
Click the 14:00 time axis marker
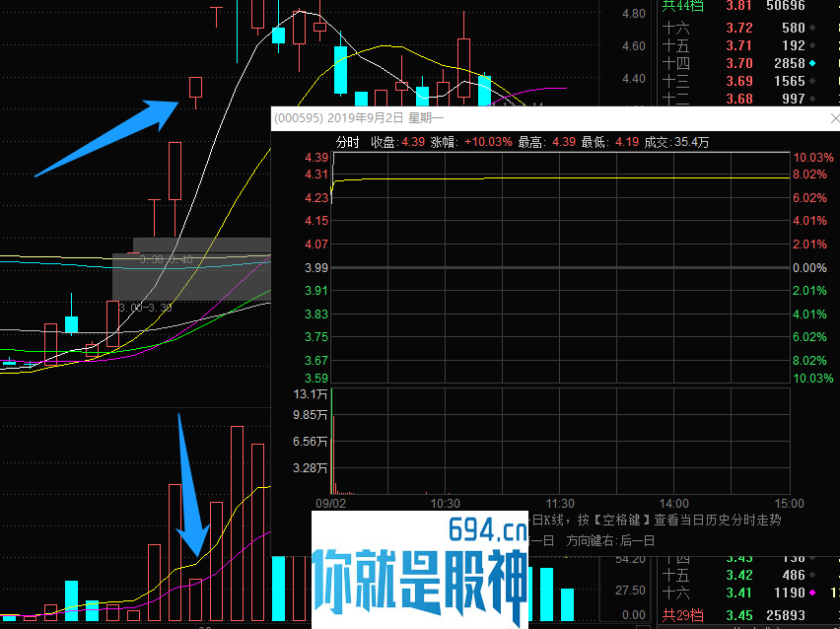coord(674,504)
